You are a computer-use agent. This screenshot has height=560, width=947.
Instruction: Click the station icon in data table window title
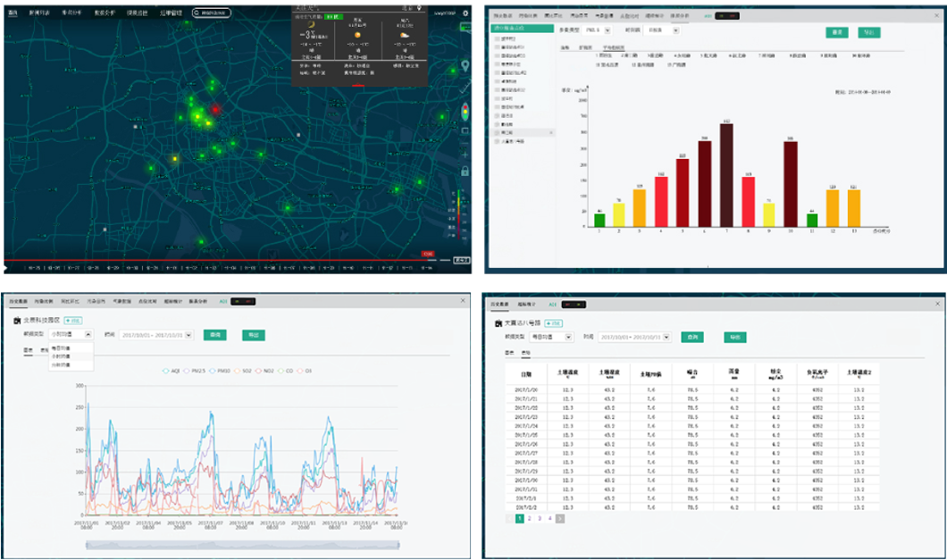click(499, 323)
